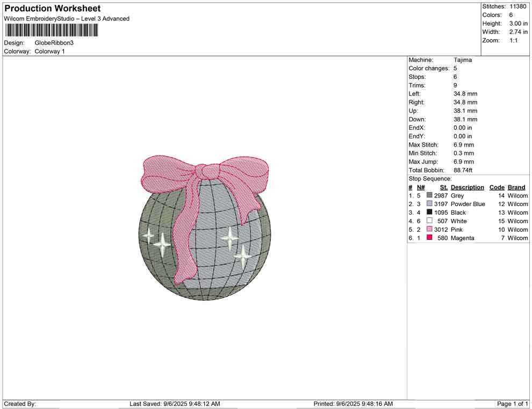Choose the White thread color swatch
The height and width of the screenshot is (409, 532).
(x=429, y=221)
